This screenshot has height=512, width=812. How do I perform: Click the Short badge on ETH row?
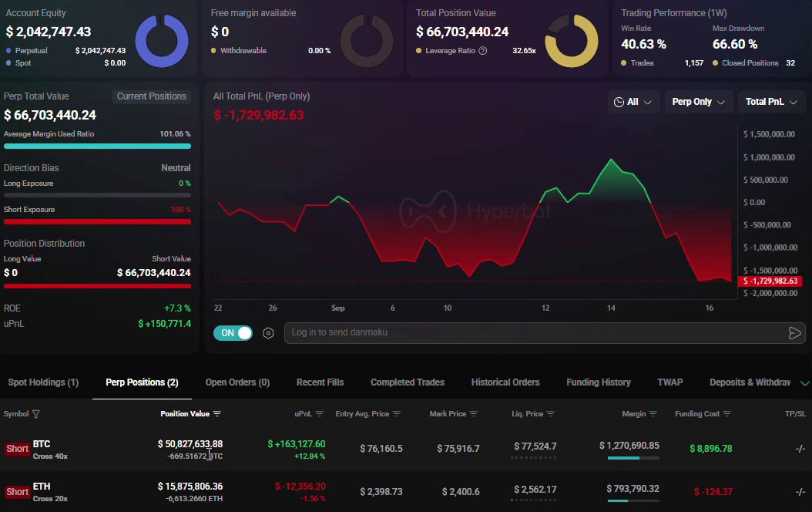pos(17,492)
